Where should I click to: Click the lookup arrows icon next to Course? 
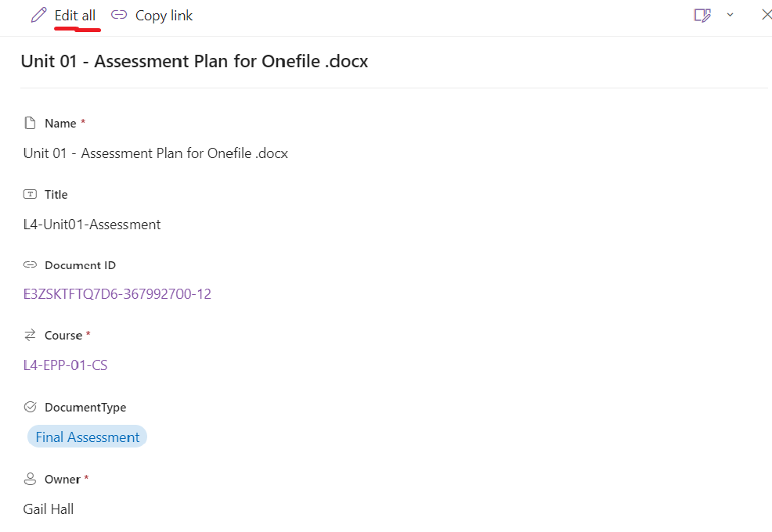[x=31, y=335]
